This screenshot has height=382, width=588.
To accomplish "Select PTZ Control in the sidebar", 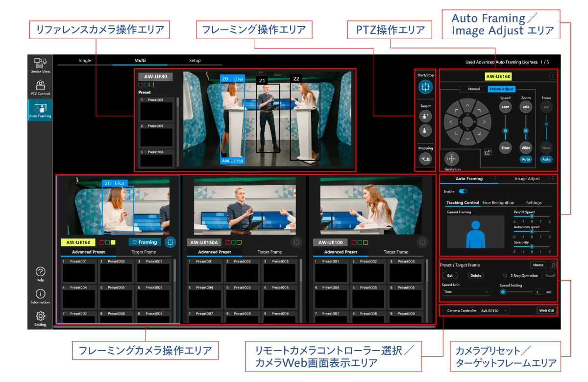I will point(40,87).
